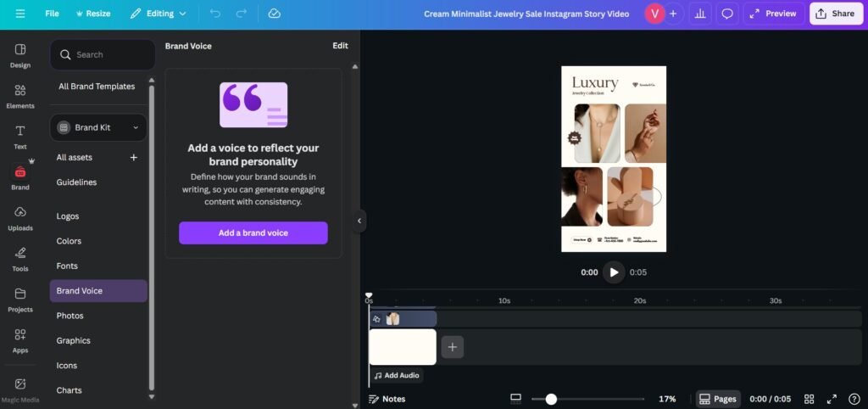Open Magic Media in sidebar
868x409 pixels.
(x=20, y=389)
